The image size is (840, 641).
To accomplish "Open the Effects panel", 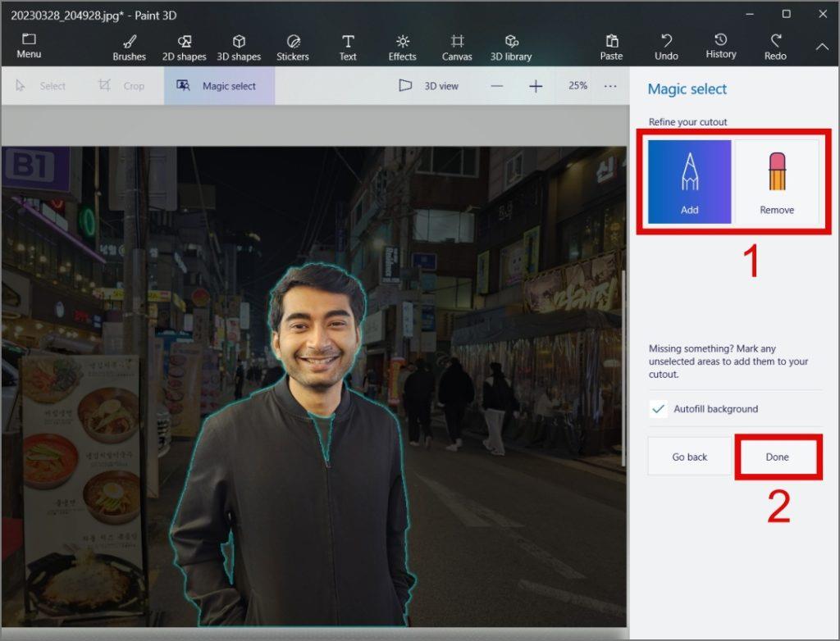I will (x=402, y=48).
